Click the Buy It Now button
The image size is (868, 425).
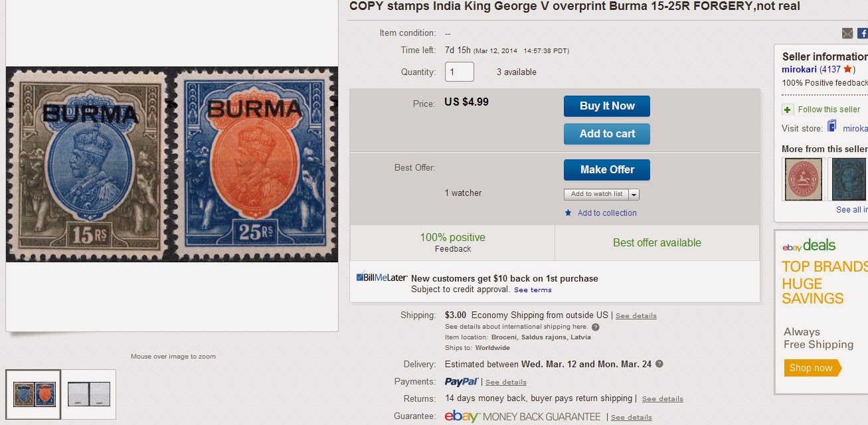pos(607,106)
